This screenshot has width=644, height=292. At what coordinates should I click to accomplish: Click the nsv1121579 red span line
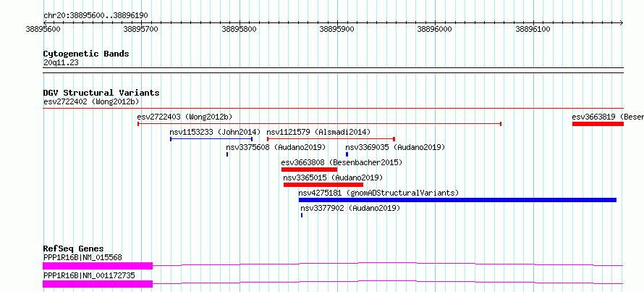point(331,139)
